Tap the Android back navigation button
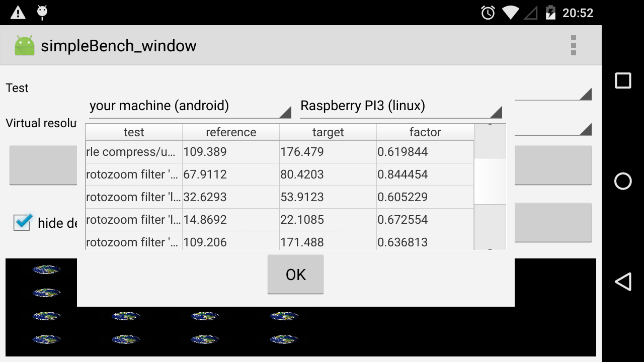The height and width of the screenshot is (362, 644). point(623,282)
